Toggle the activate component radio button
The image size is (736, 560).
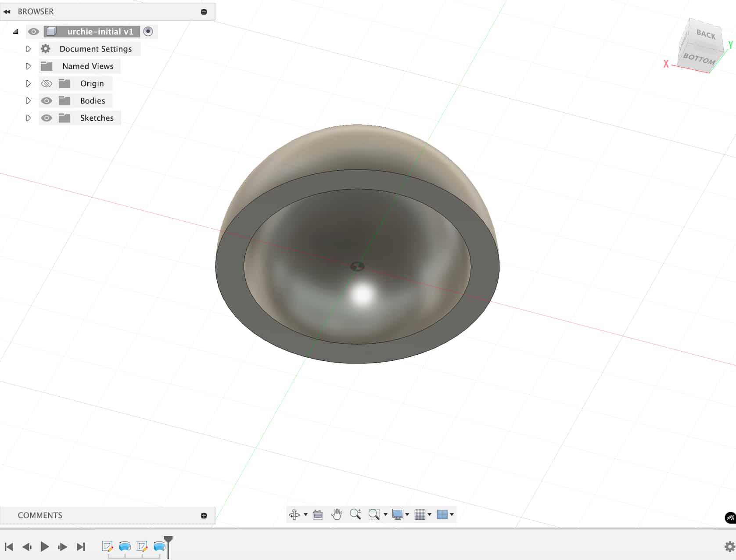(148, 32)
